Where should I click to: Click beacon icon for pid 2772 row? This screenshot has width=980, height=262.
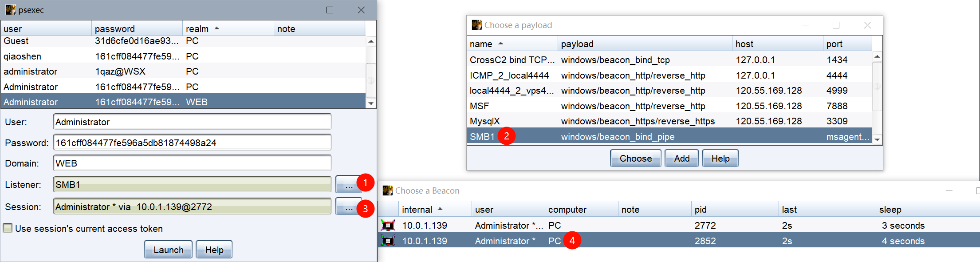point(388,226)
